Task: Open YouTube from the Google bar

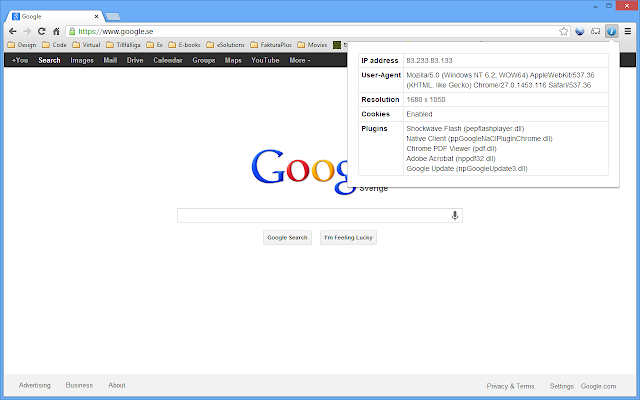Action: [265, 60]
